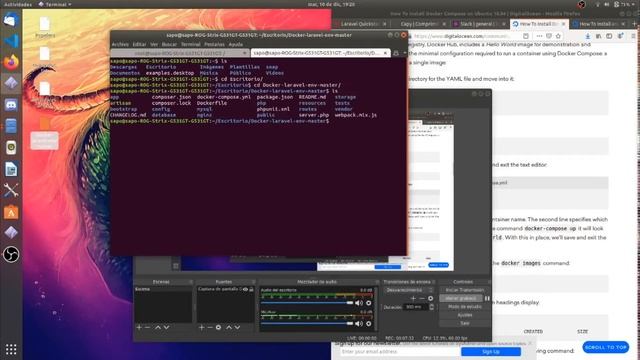Toggle lock on Captura de pantalla source

point(251,289)
